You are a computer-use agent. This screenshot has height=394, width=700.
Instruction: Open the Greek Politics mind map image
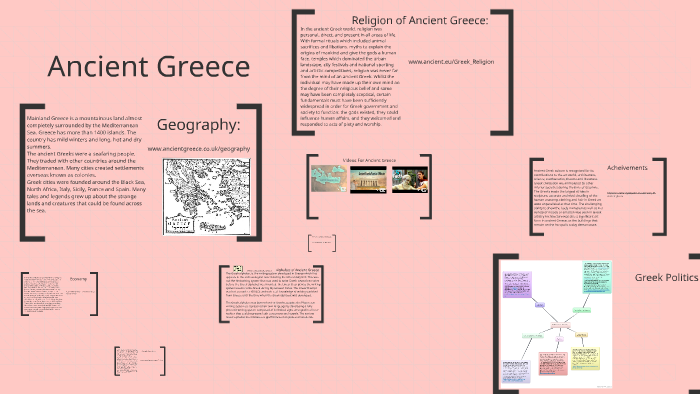[x=556, y=324]
